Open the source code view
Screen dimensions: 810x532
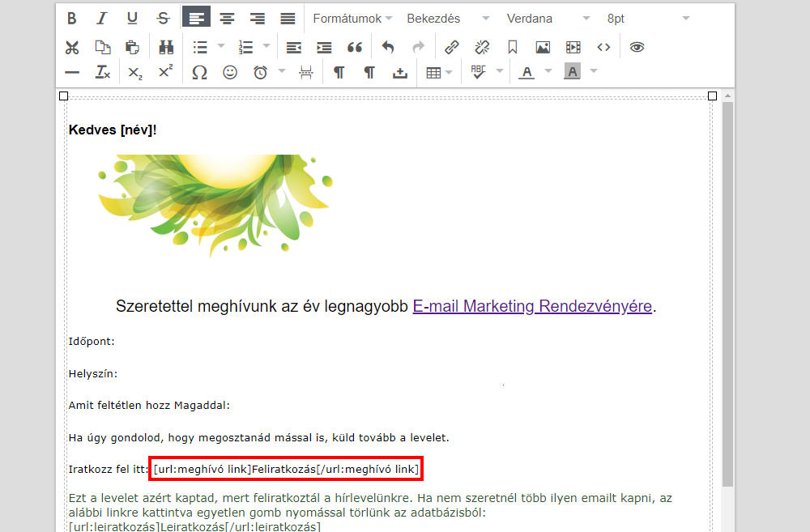tap(603, 48)
